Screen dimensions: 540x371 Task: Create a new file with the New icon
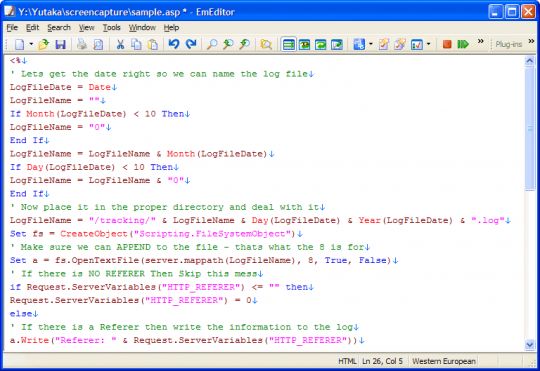click(19, 44)
